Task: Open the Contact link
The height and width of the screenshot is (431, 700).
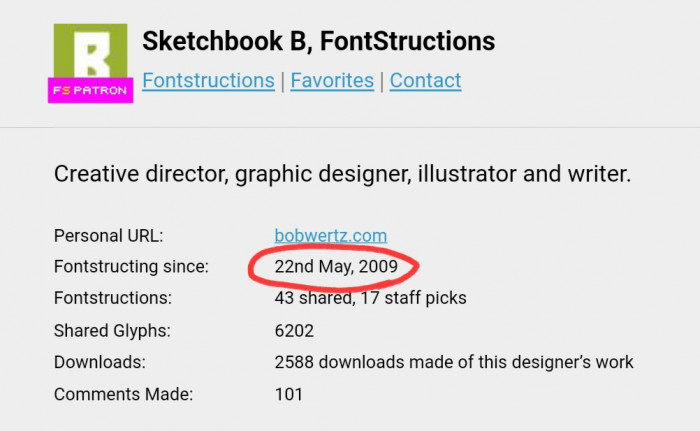Action: (x=425, y=81)
